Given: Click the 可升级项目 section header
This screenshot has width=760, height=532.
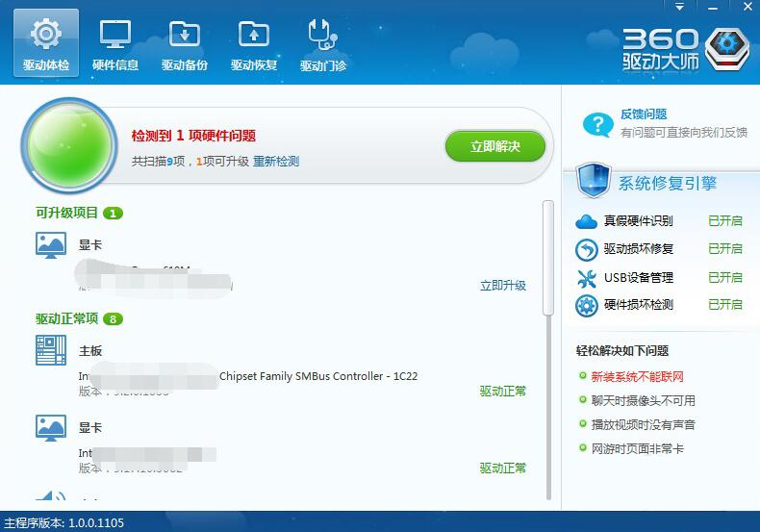Looking at the screenshot, I should [x=67, y=213].
